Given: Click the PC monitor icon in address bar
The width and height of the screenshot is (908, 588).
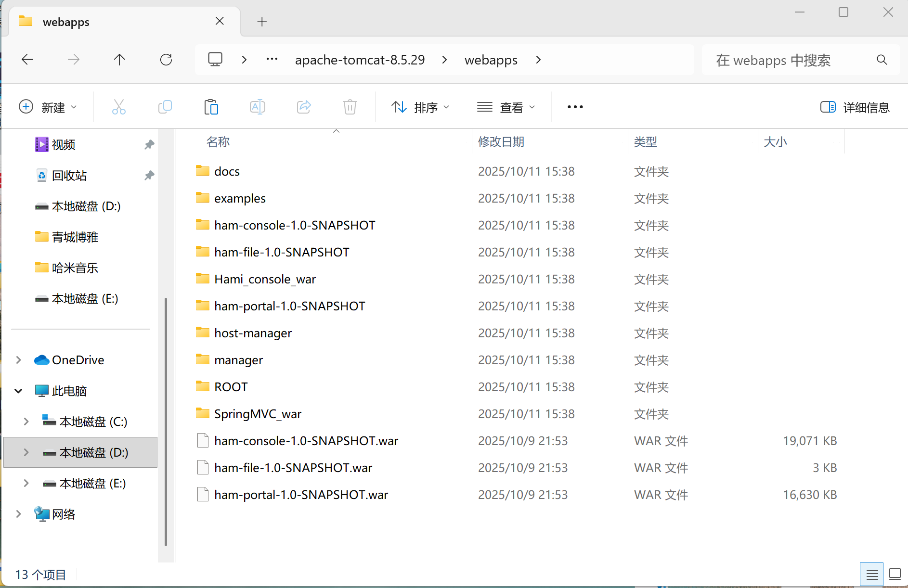Looking at the screenshot, I should (x=215, y=60).
